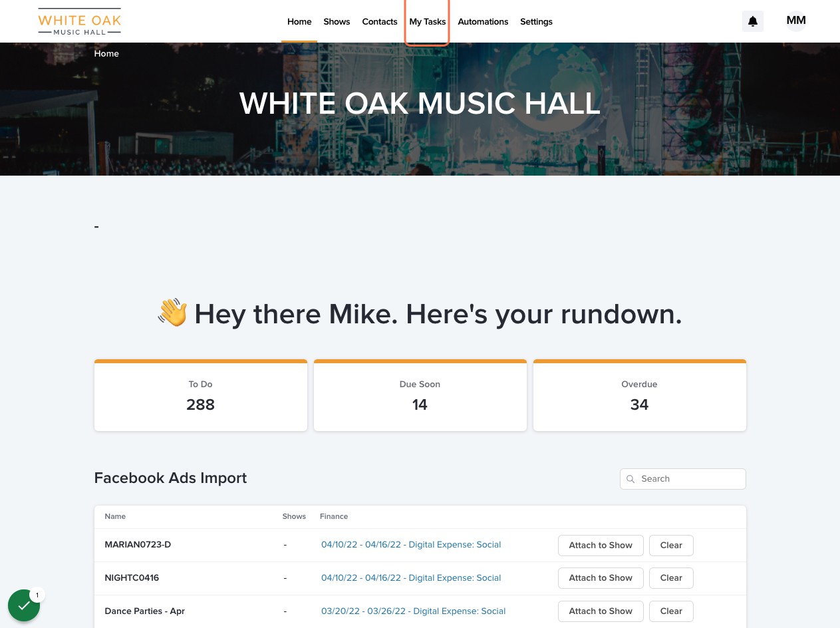Screen dimensions: 840x628
Task: Attach Dance Parties - Apr to show
Action: click(x=601, y=611)
